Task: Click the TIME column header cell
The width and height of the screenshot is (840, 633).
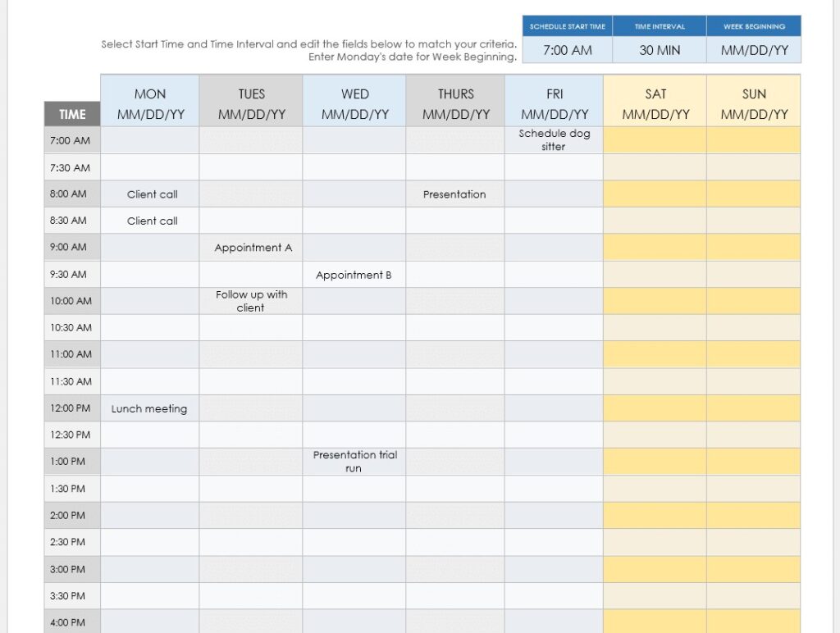Action: pos(72,114)
